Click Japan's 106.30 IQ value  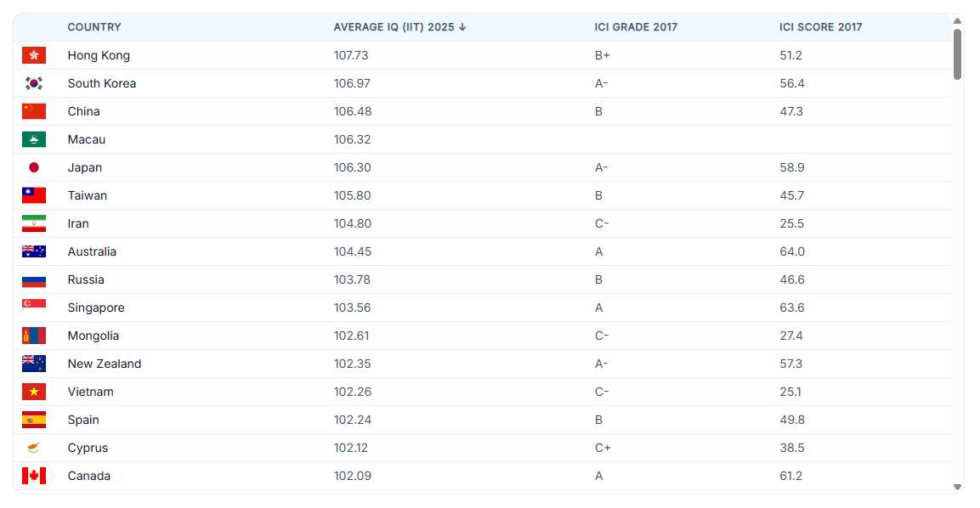coord(353,167)
